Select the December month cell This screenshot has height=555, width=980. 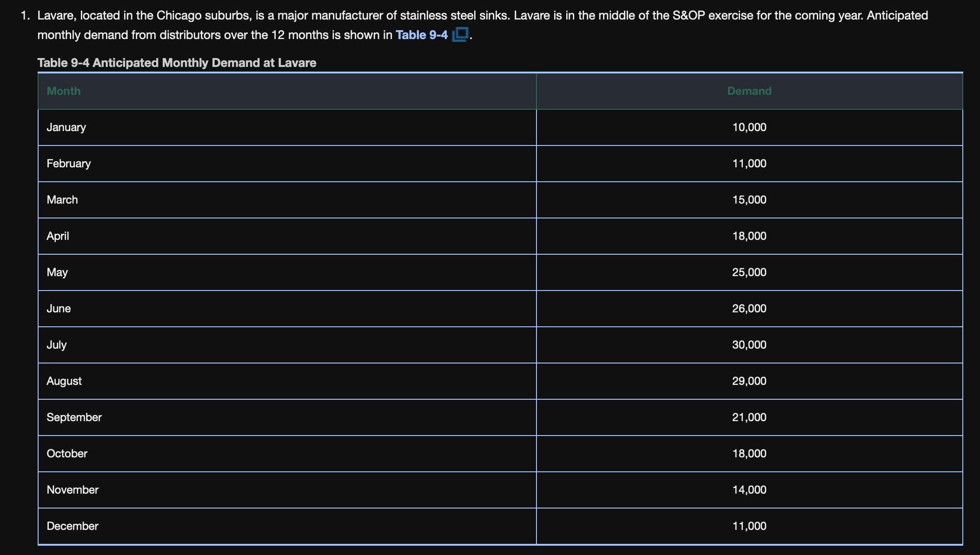(73, 526)
